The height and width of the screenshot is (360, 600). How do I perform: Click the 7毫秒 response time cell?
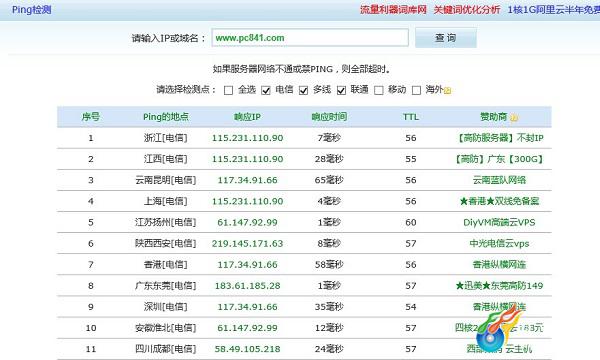point(329,138)
